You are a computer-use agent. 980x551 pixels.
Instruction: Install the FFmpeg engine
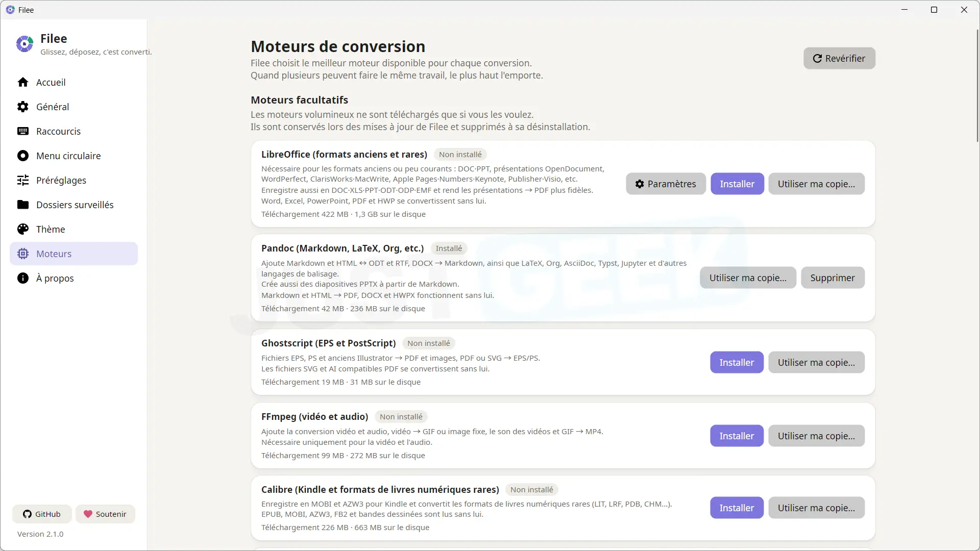[x=737, y=436]
